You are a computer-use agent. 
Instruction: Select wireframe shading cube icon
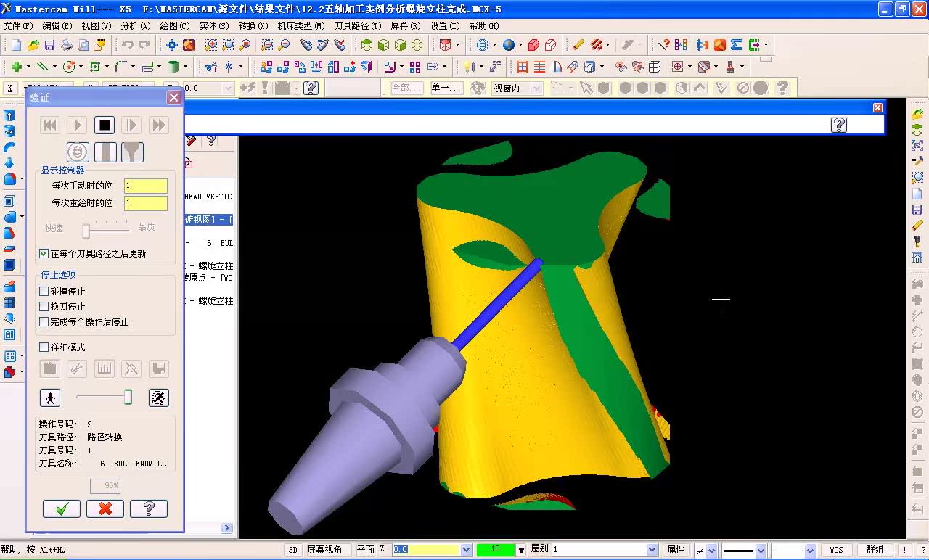point(417,45)
